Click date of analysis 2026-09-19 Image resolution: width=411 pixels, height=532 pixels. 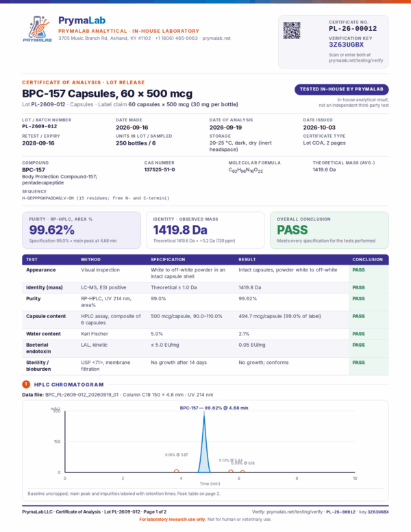click(225, 128)
